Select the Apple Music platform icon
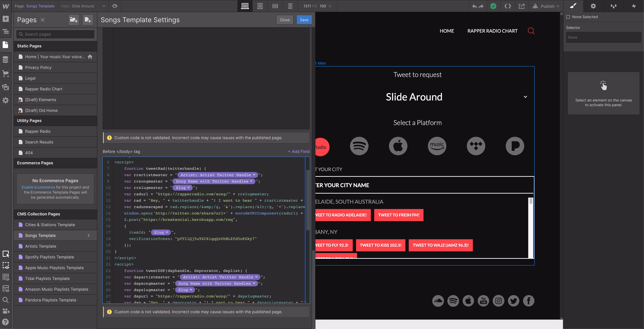 coord(398,146)
